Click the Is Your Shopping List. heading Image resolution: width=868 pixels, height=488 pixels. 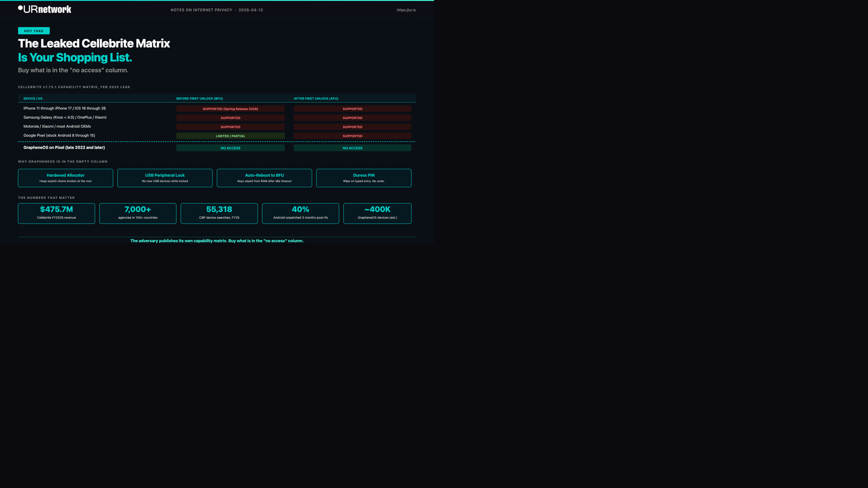(x=75, y=57)
